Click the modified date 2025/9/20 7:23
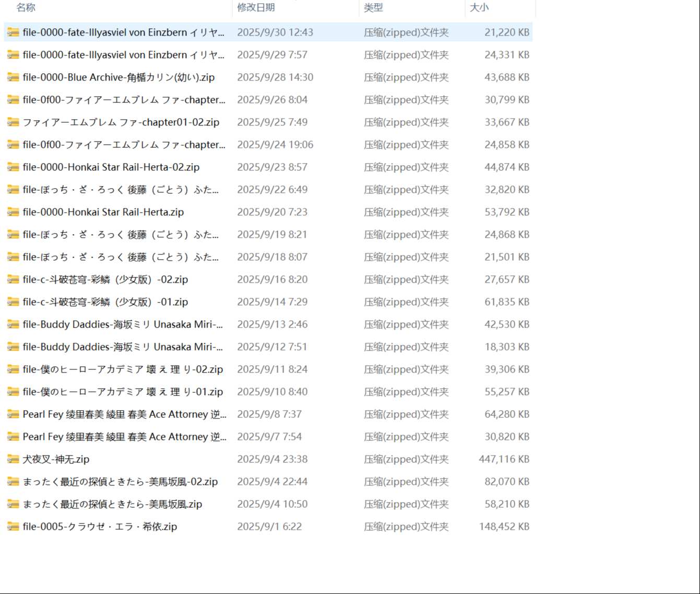Viewport: 700px width, 594px height. pos(272,212)
